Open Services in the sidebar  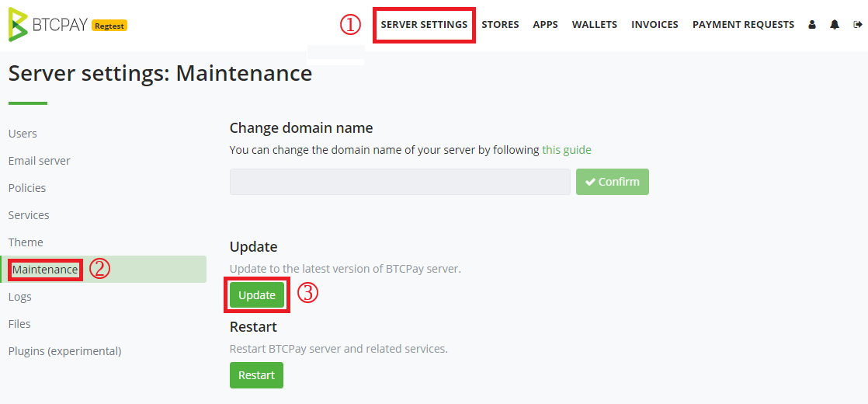coord(29,215)
